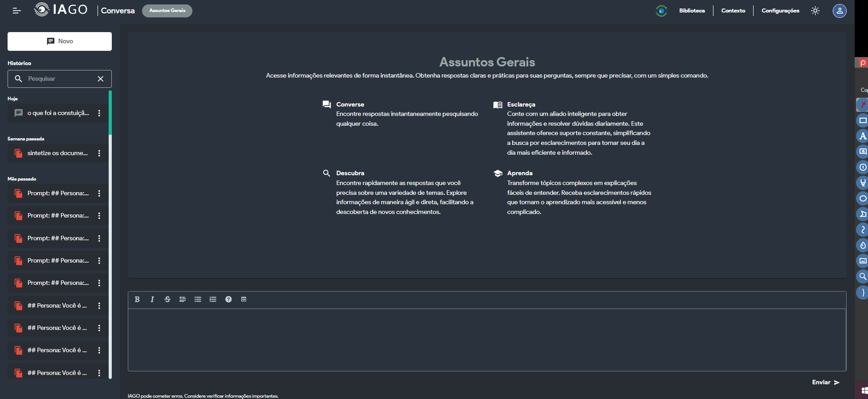Image resolution: width=868 pixels, height=399 pixels.
Task: Apply bold formatting in the editor toolbar
Action: (x=137, y=300)
